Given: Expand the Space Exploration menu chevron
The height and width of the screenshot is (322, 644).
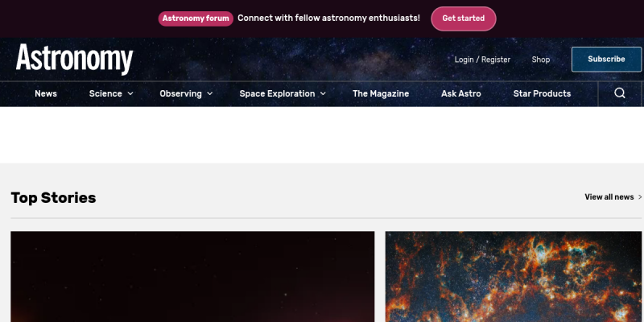Looking at the screenshot, I should (323, 93).
